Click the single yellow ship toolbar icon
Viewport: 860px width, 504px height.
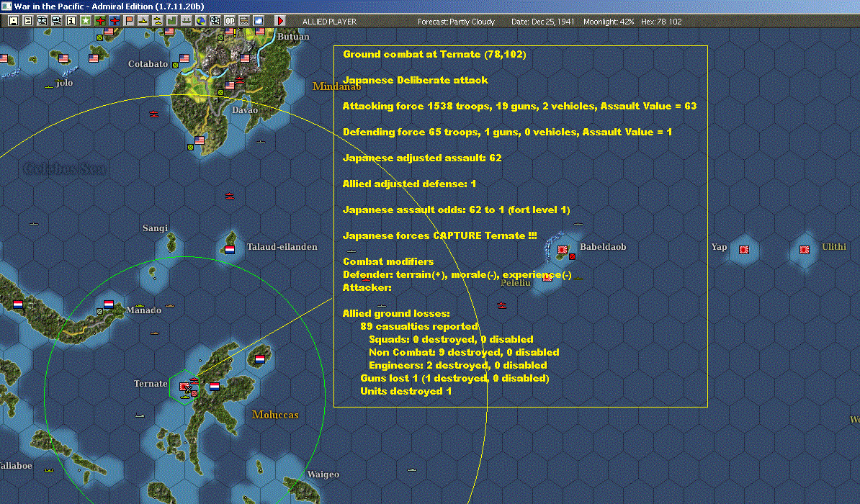click(143, 21)
